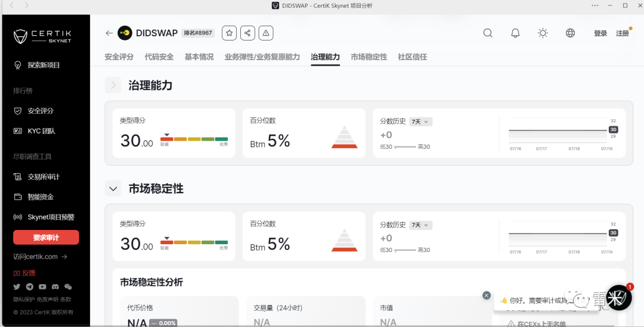
Task: Go back using the arrow beside DIDSWAP
Action: [109, 33]
